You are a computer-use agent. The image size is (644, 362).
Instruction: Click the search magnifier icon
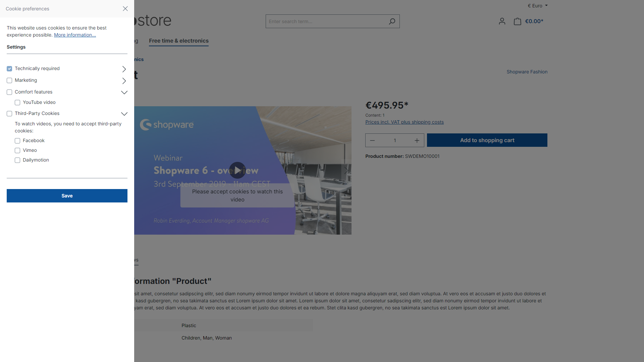tap(392, 21)
